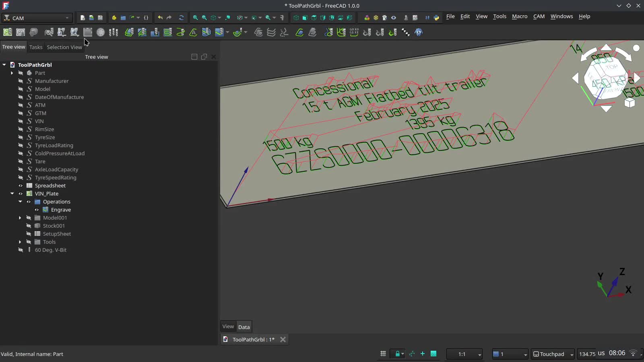This screenshot has width=644, height=362.
Task: Show the hidden Stock001 object
Action: (x=29, y=226)
